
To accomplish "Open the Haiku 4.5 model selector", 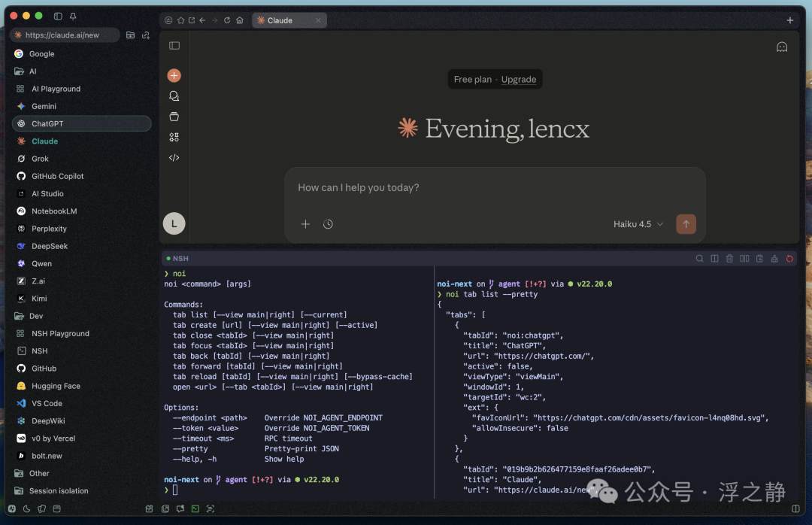I will 638,224.
